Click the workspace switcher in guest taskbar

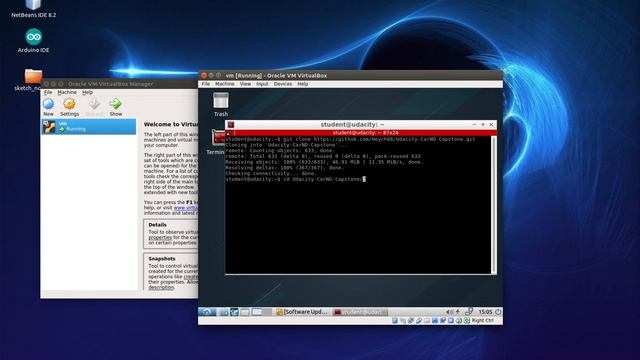[x=261, y=312]
